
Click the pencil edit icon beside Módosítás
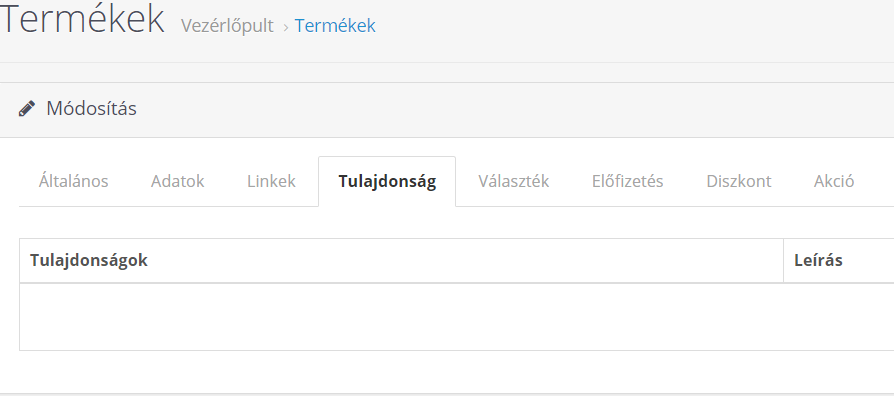click(26, 108)
